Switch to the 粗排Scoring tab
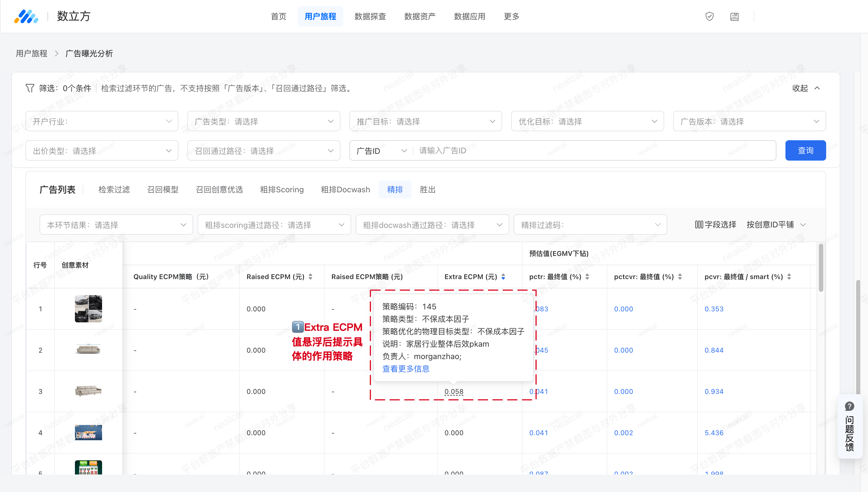868x492 pixels. pyautogui.click(x=282, y=189)
